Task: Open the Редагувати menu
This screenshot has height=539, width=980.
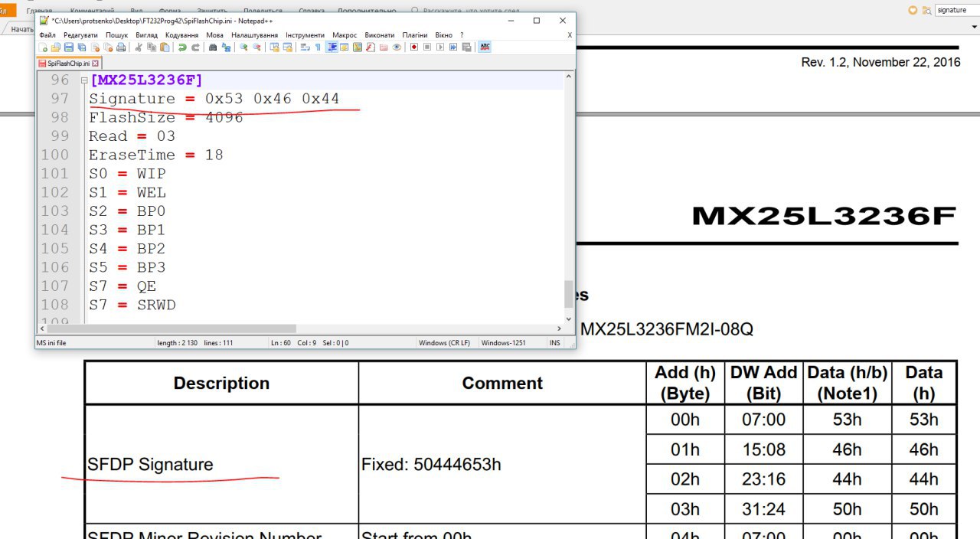Action: pos(80,35)
